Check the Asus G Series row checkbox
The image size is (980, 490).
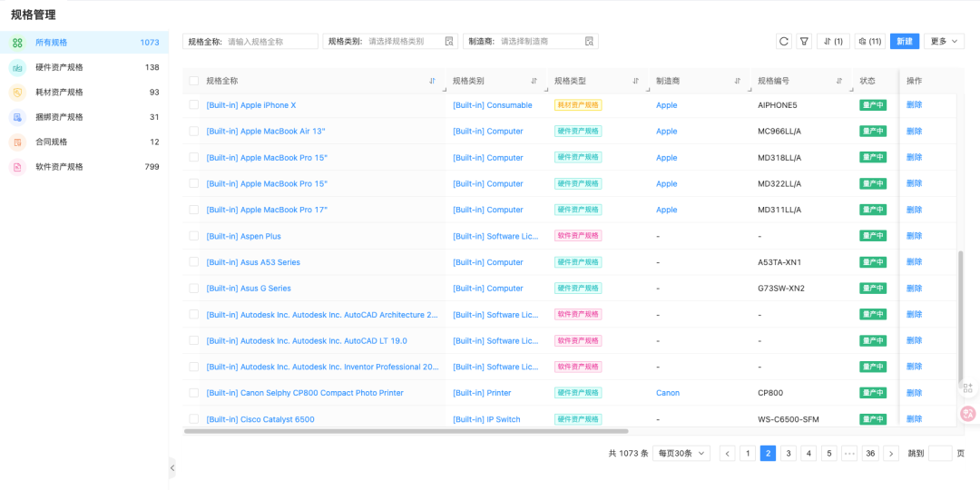pyautogui.click(x=194, y=289)
